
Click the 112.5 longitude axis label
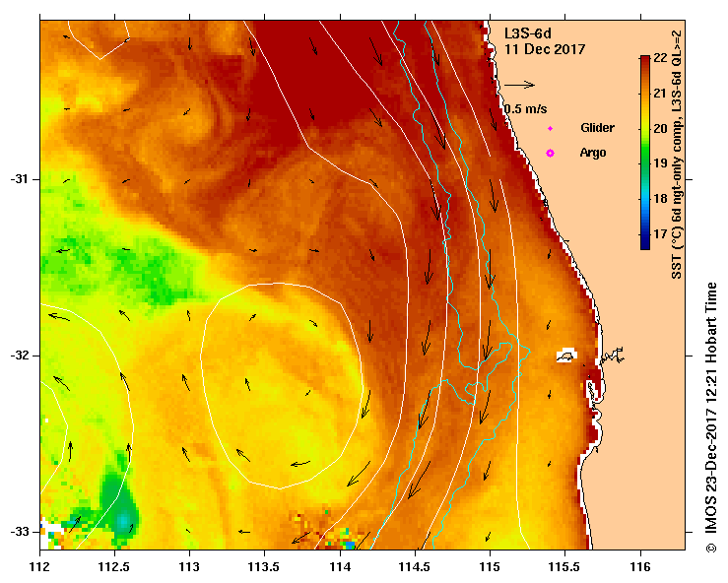[x=114, y=567]
